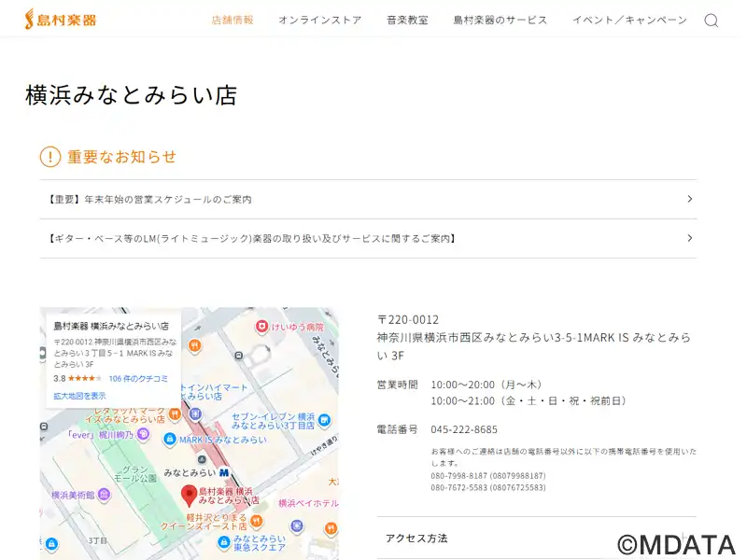Click the 拡大地図を表示 link
This screenshot has width=747, height=560.
pyautogui.click(x=79, y=396)
